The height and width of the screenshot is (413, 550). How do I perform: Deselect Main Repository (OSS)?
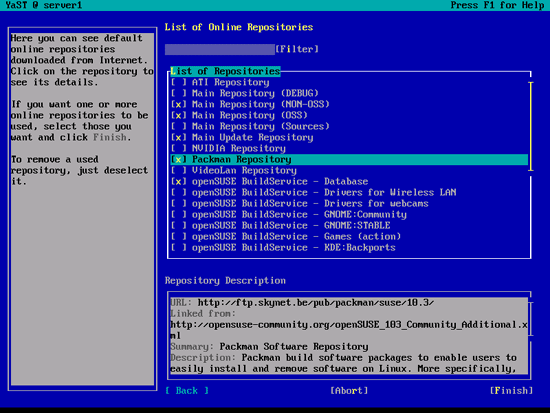coord(179,115)
